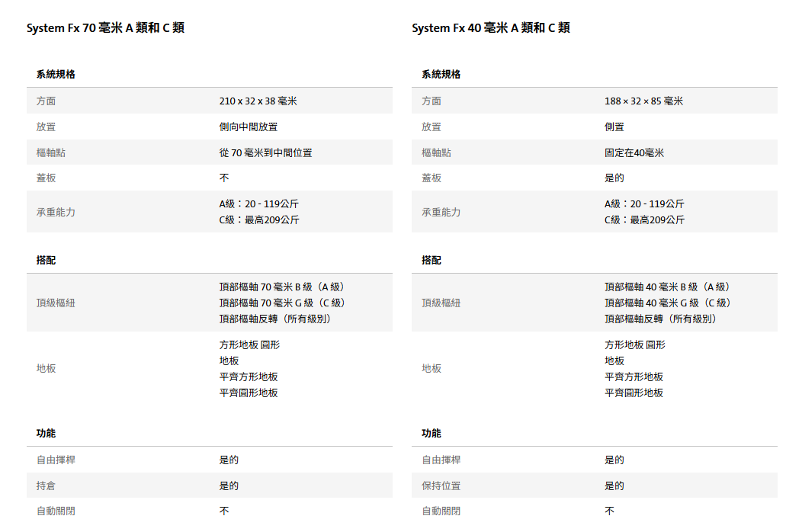Select "頂部樞軸 70 毫米 B 級（A 級）"
786x532 pixels.
[x=282, y=287]
